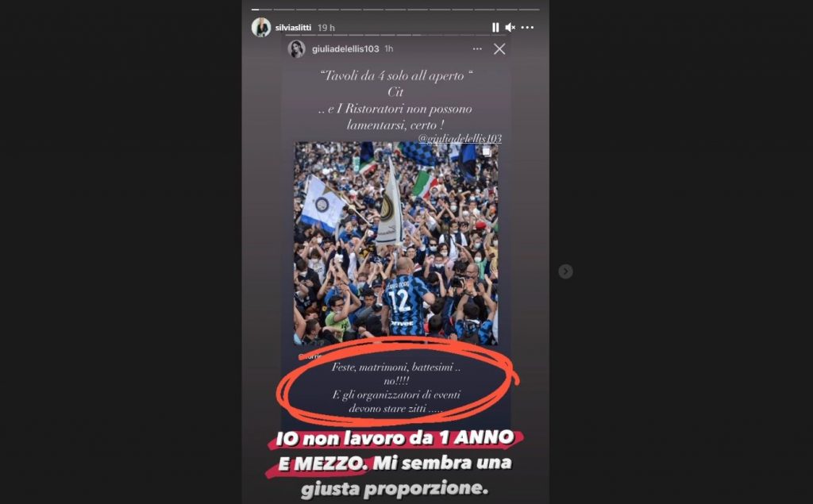813x504 pixels.
Task: Click the 19 h timestamp
Action: click(x=326, y=28)
